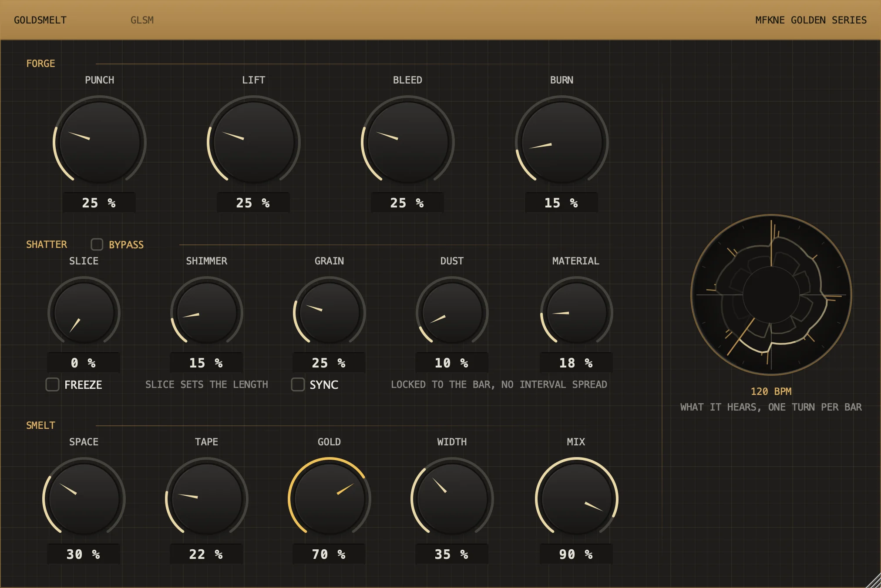The width and height of the screenshot is (881, 588).
Task: Click the WIDTH 35 % value field
Action: (452, 554)
